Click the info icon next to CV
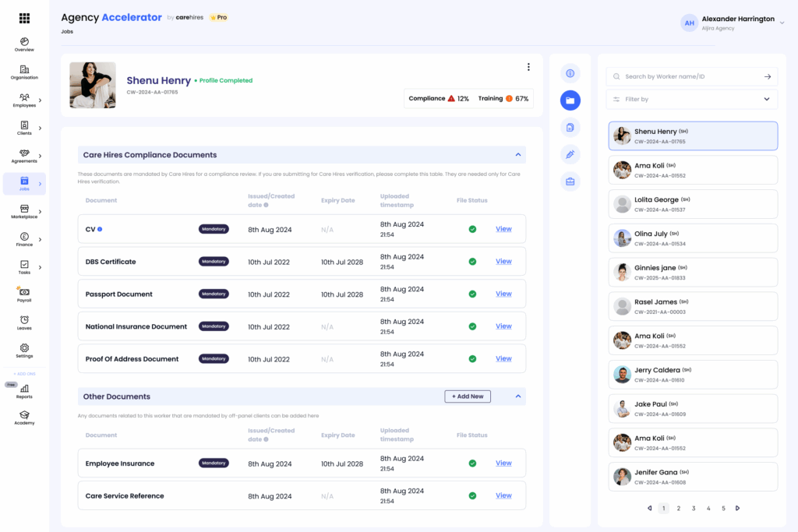Image resolution: width=798 pixels, height=532 pixels. [100, 229]
